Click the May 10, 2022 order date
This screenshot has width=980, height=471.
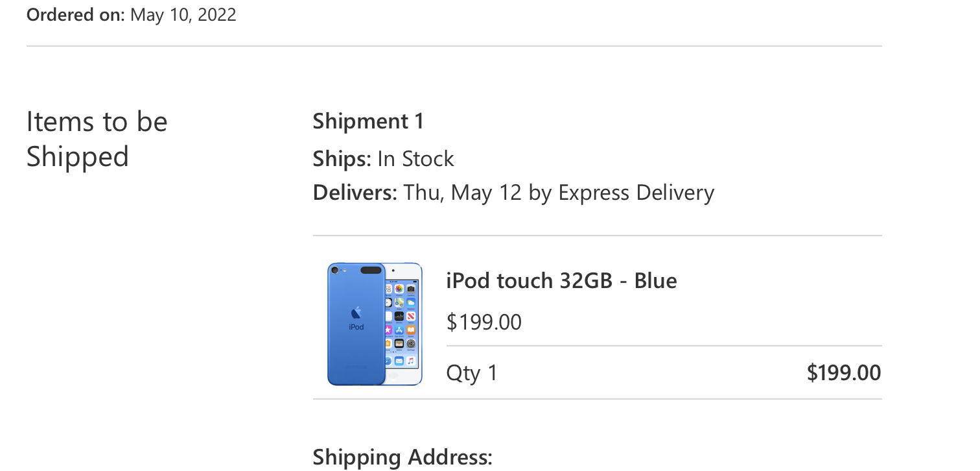(x=183, y=14)
